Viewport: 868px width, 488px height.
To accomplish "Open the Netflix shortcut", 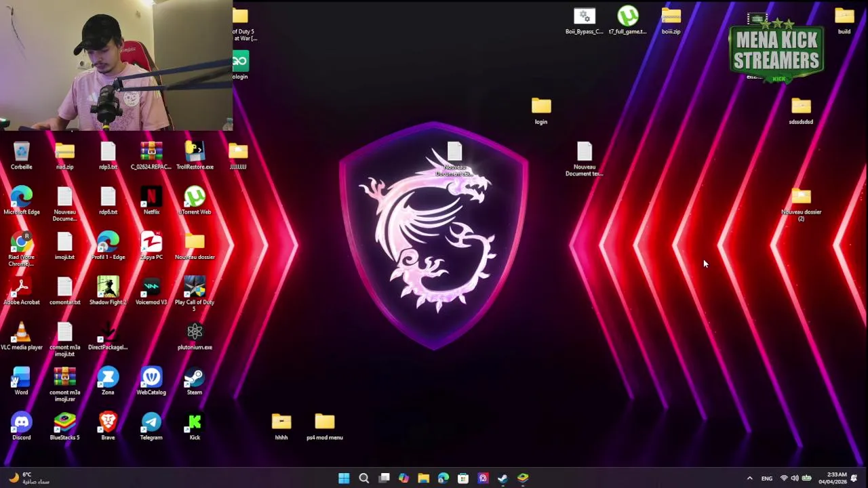I will click(151, 201).
